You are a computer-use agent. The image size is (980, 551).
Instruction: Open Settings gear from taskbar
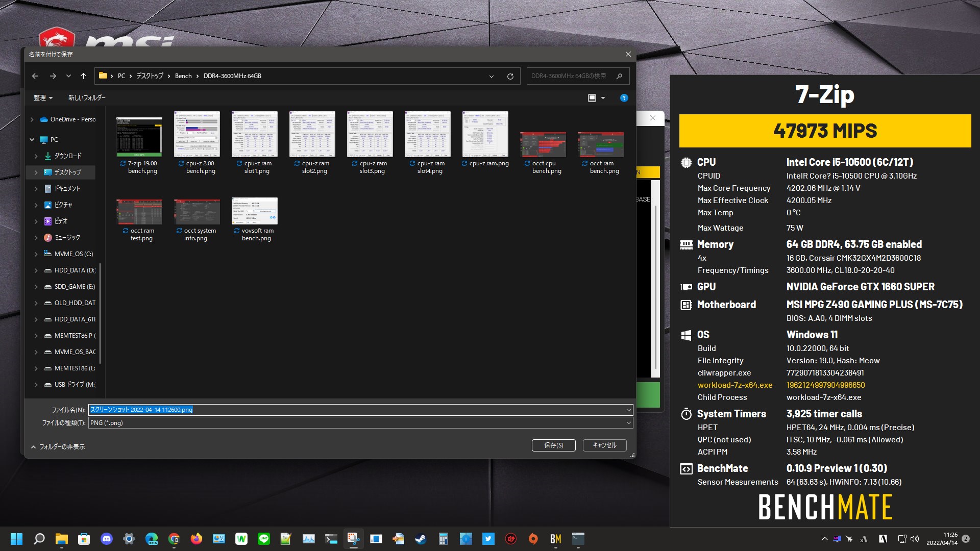coord(129,539)
